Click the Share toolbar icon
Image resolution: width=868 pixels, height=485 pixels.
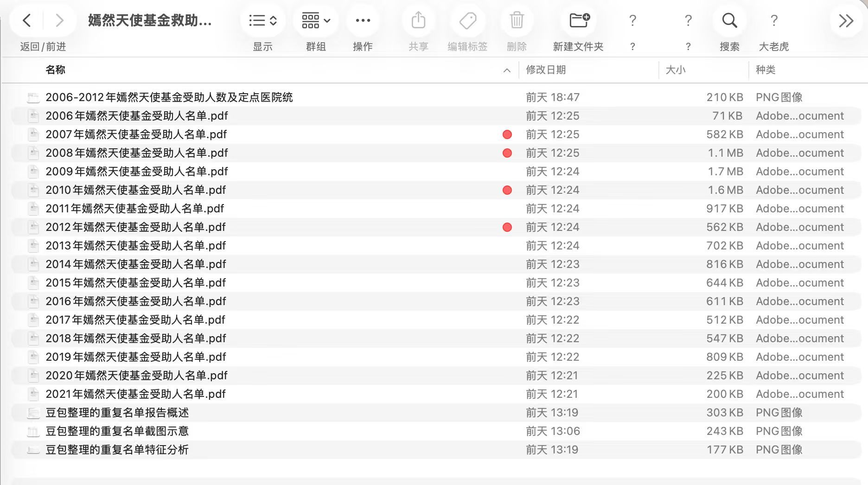[x=418, y=20]
